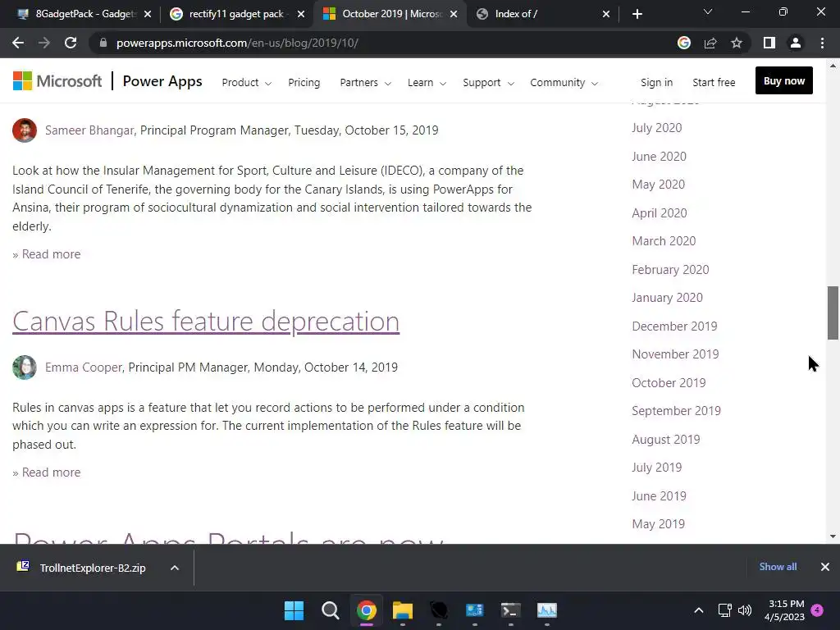This screenshot has width=840, height=630.
Task: Click the page's vertical scrollbar thumb
Action: pos(833,313)
